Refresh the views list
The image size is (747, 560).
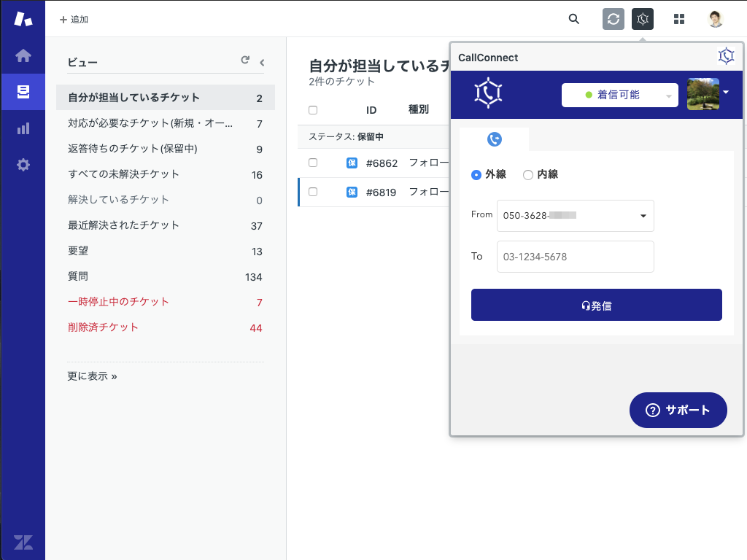pyautogui.click(x=245, y=61)
